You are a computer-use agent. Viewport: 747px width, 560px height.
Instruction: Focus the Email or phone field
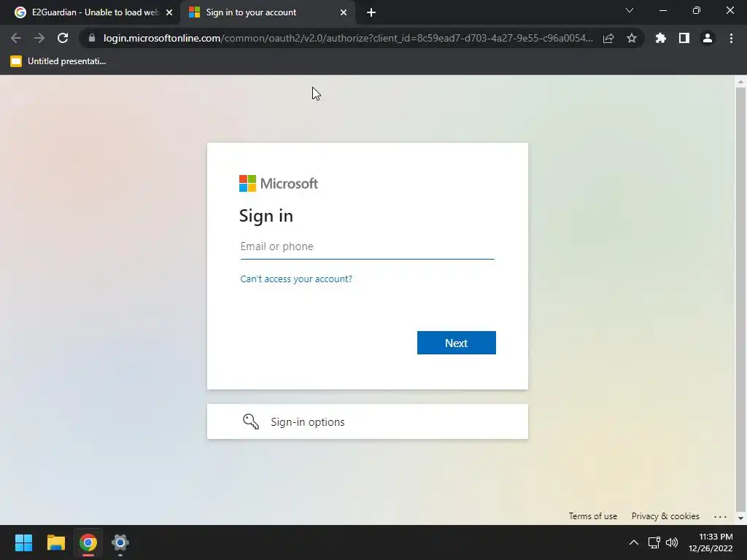pos(368,246)
